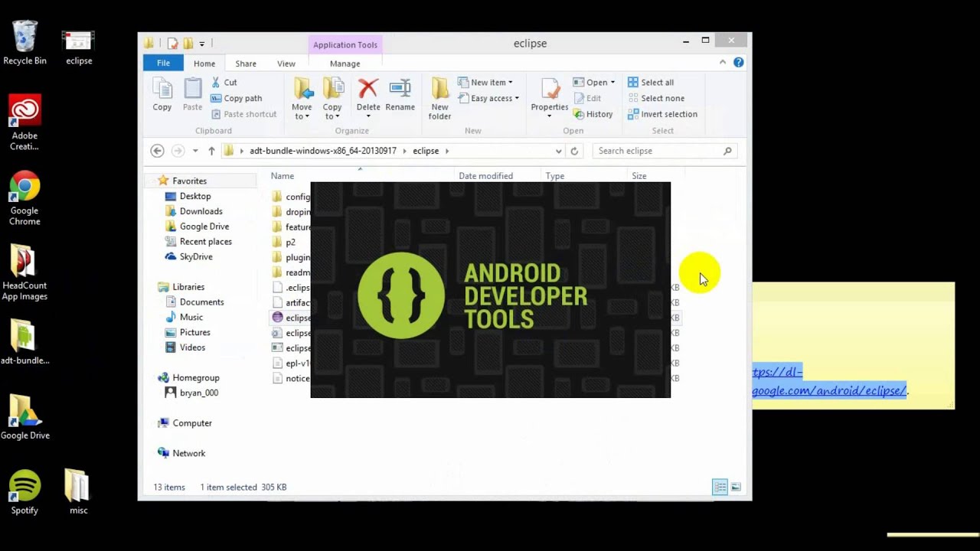The height and width of the screenshot is (551, 980).
Task: Click the Rename ribbon icon
Action: pyautogui.click(x=400, y=95)
